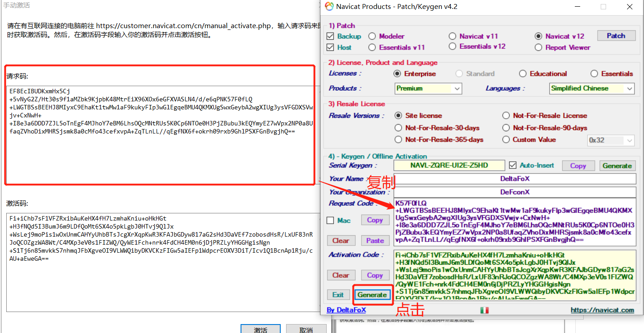This screenshot has width=644, height=333.
Task: Select the Educational license radio button
Action: [x=523, y=74]
